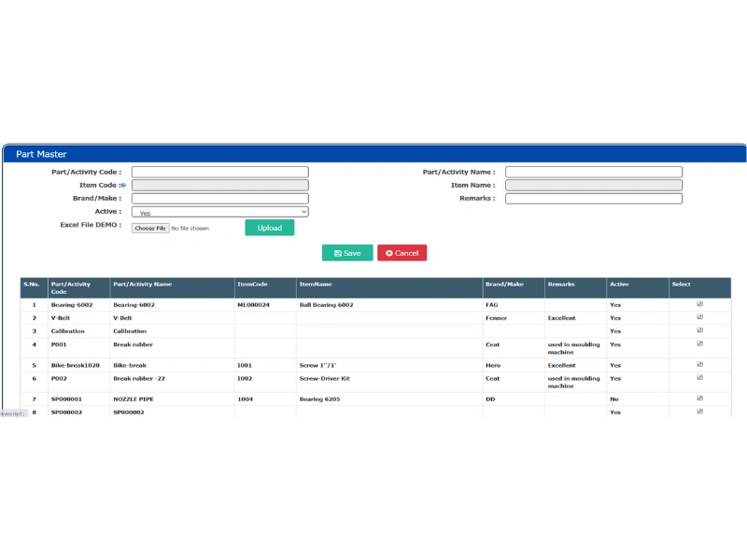Open the file picker via Choose File
This screenshot has width=747, height=560.
pos(149,227)
